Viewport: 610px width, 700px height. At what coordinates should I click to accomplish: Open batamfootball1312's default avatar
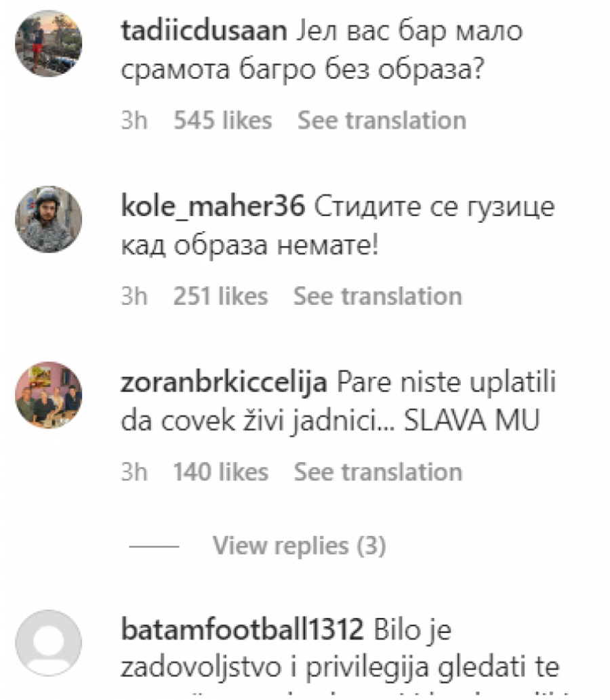pyautogui.click(x=49, y=643)
